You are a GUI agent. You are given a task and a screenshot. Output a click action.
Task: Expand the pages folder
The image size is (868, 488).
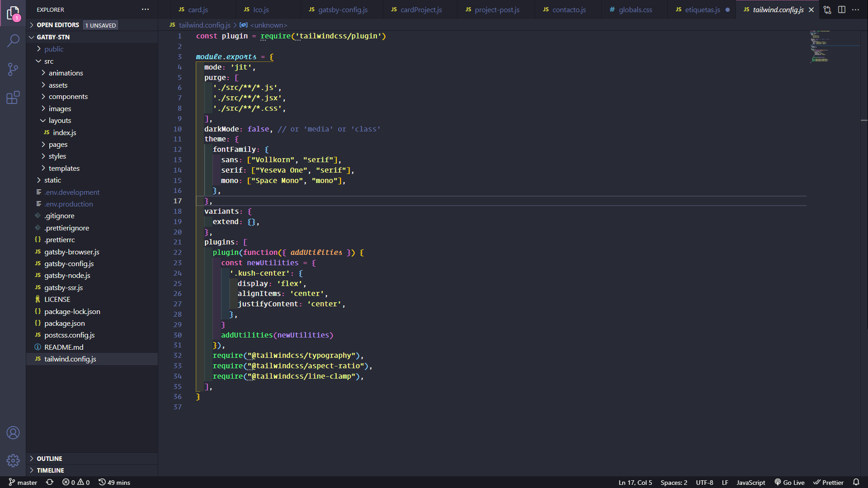[92, 144]
